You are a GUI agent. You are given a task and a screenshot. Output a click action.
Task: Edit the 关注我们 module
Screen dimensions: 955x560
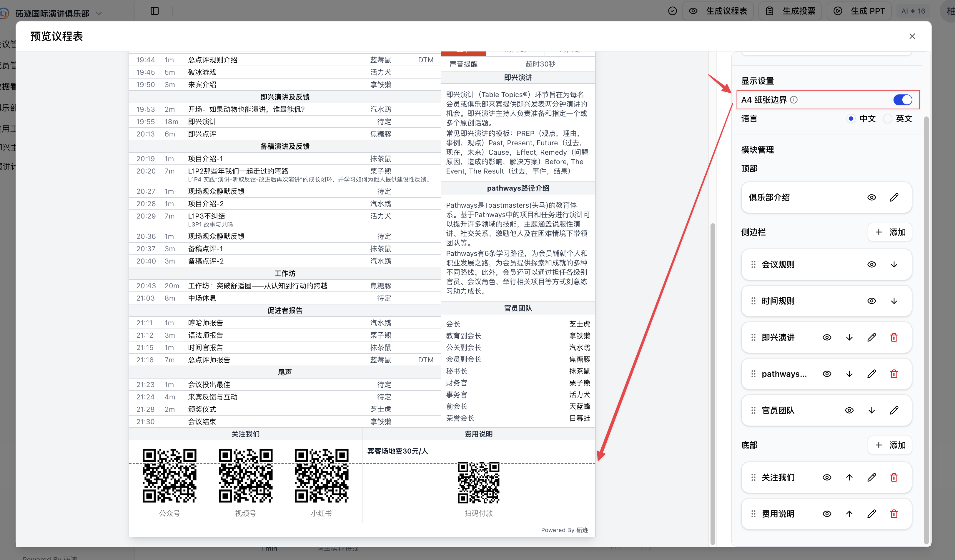point(872,477)
